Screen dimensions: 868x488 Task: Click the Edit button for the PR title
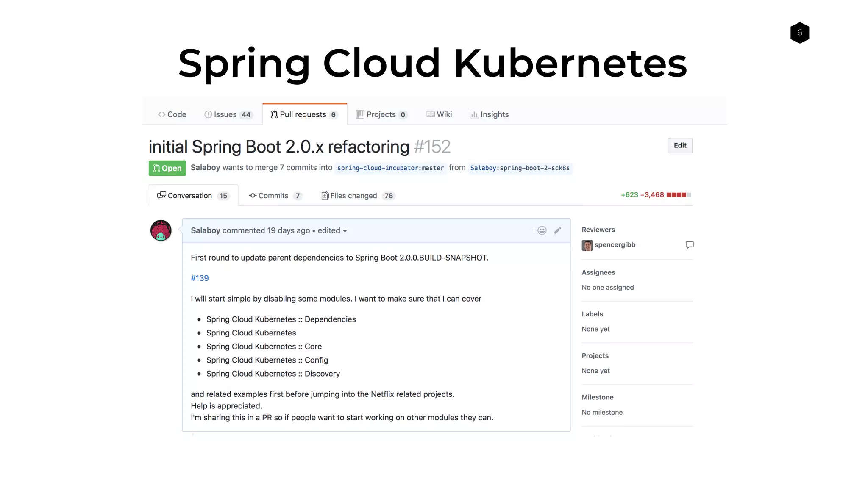click(x=680, y=145)
